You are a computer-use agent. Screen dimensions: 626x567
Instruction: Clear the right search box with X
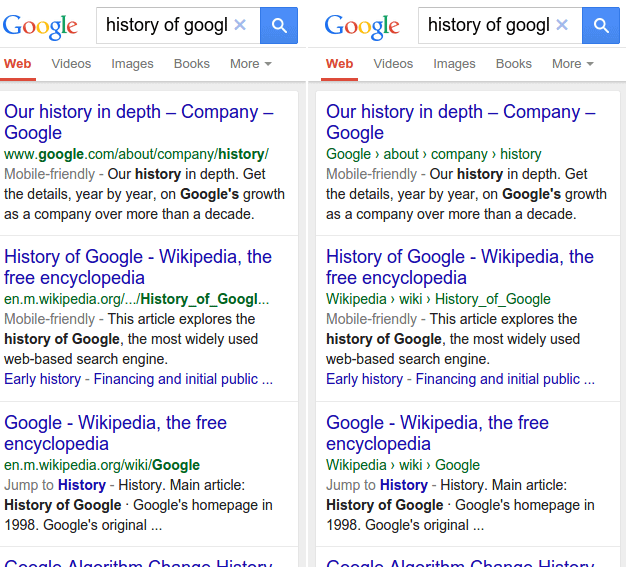click(562, 25)
